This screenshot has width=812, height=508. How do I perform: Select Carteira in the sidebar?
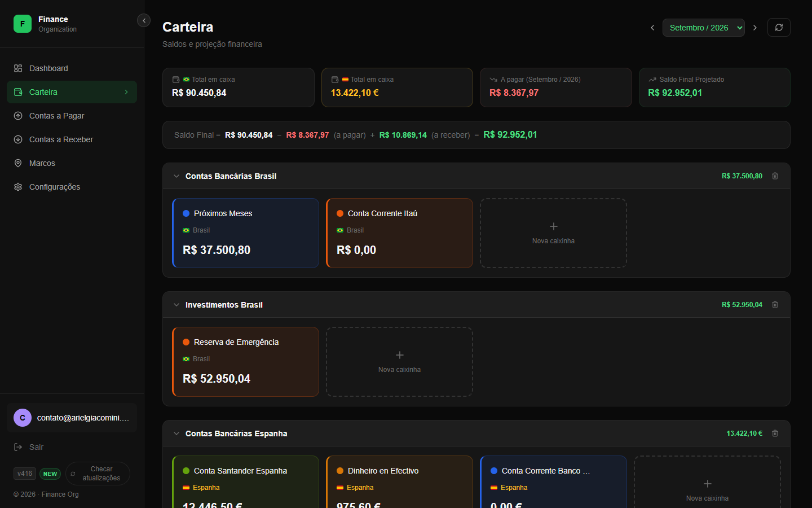click(x=72, y=92)
